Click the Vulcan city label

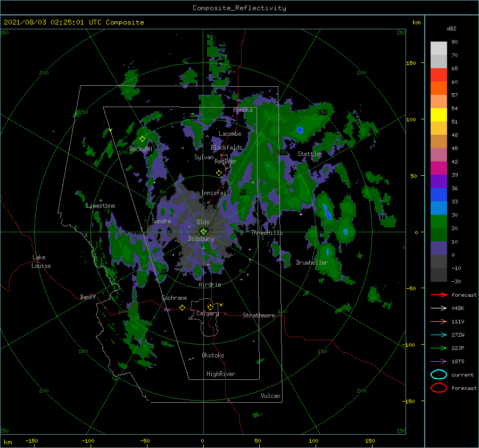click(270, 396)
